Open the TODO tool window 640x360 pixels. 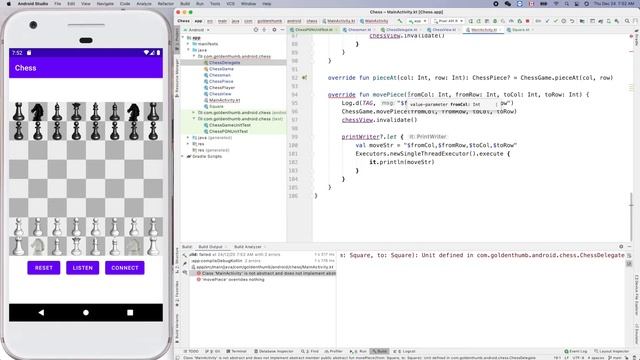coord(191,351)
